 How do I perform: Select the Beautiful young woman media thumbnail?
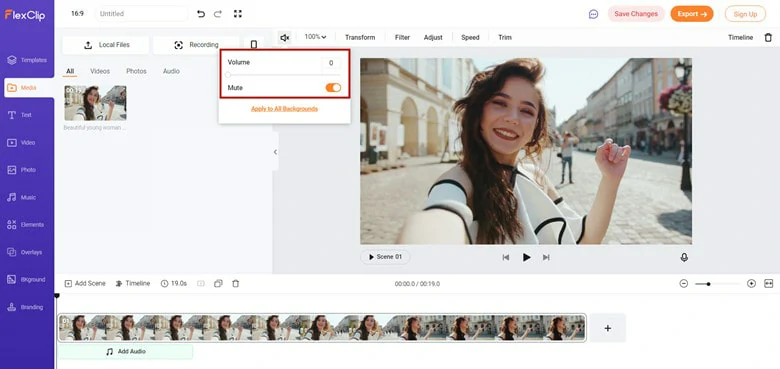click(x=95, y=103)
